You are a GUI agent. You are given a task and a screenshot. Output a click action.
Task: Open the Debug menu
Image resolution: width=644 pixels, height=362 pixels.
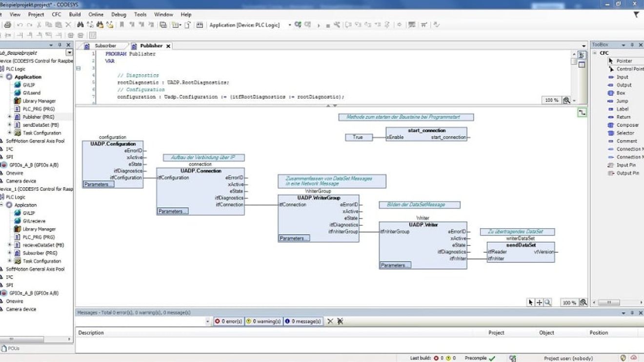[x=119, y=15]
